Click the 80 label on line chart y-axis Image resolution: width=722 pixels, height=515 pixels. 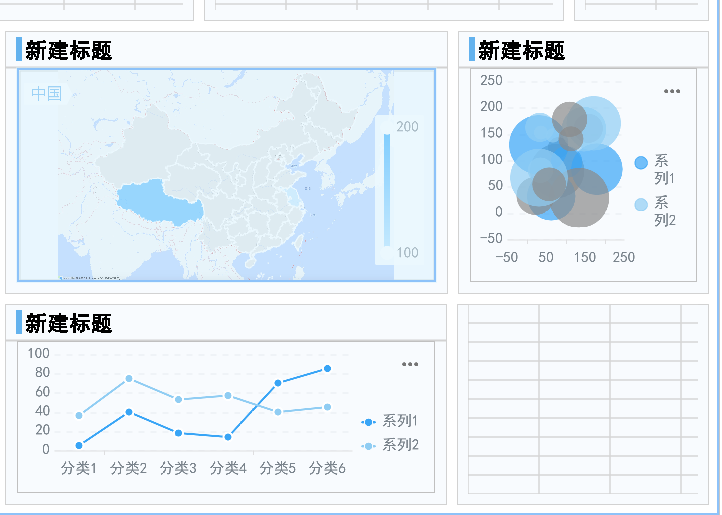pyautogui.click(x=42, y=373)
